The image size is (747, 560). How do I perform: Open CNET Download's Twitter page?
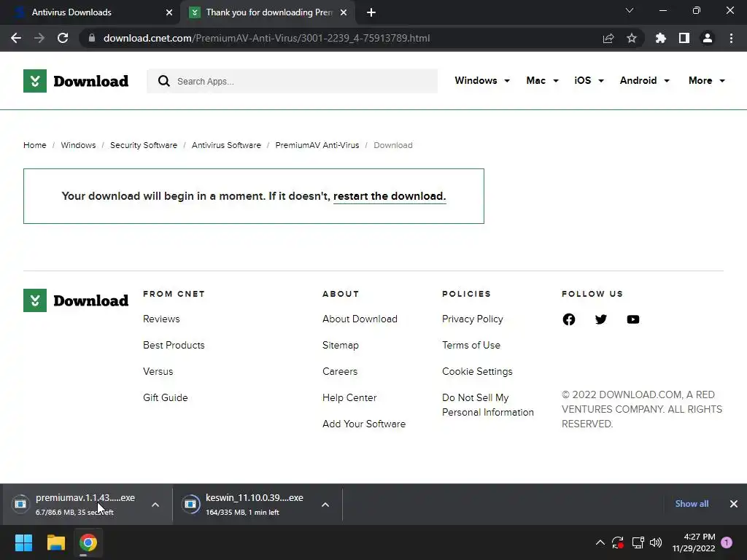(x=601, y=319)
